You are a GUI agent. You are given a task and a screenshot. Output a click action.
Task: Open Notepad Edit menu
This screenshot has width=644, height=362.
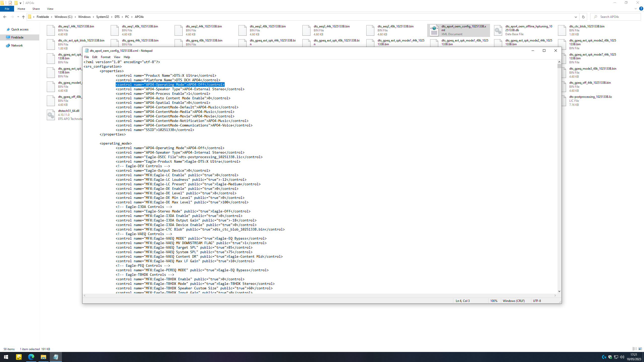[x=95, y=57]
